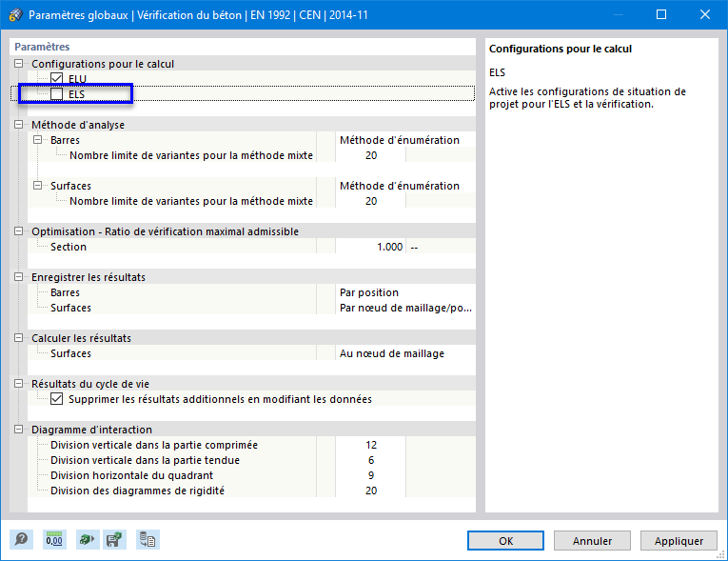Click the load default settings icon with green cube

88,540
